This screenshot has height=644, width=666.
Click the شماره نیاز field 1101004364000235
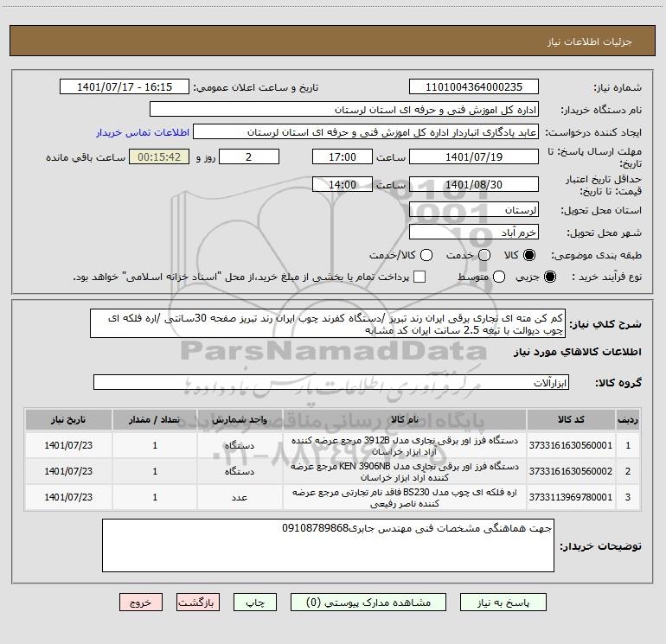click(474, 87)
